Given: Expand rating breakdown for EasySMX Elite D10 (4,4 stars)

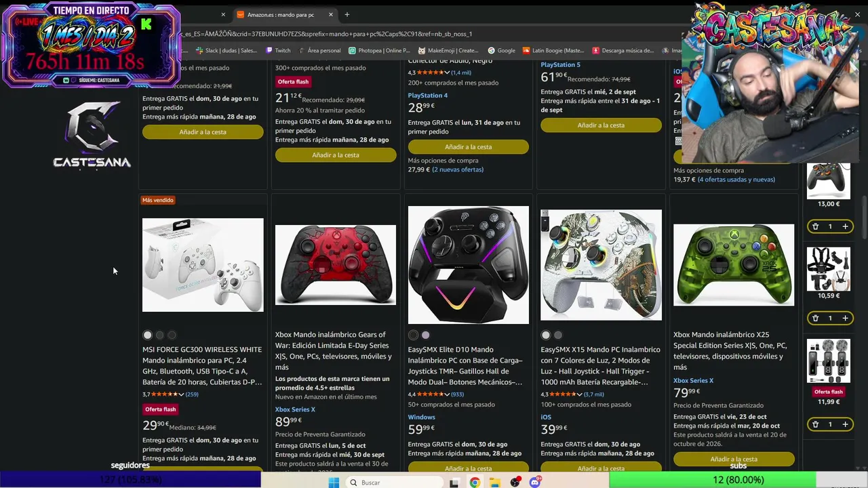Looking at the screenshot, I should [447, 394].
